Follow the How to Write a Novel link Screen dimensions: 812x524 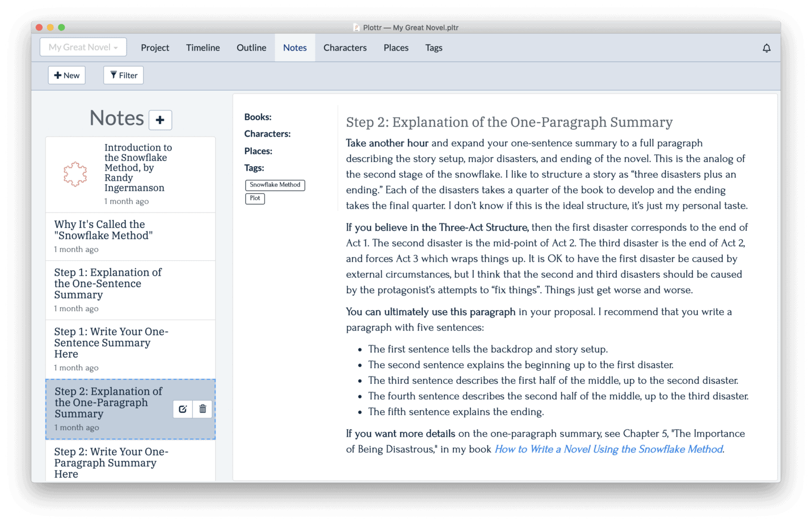tap(609, 449)
